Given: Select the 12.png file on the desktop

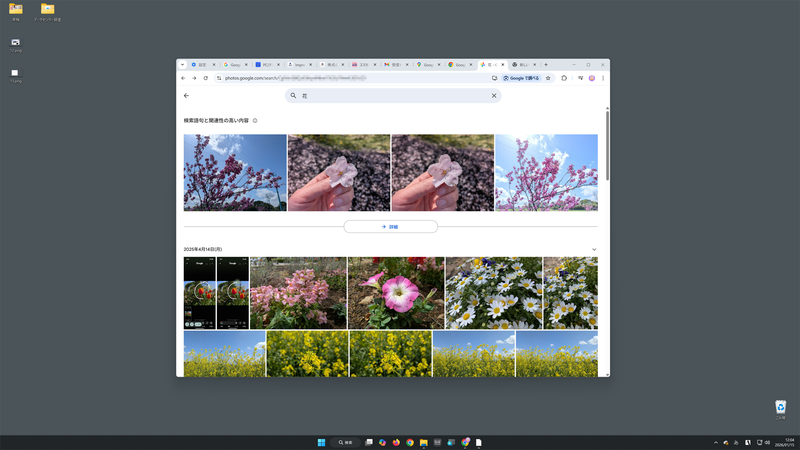Looking at the screenshot, I should tap(15, 45).
